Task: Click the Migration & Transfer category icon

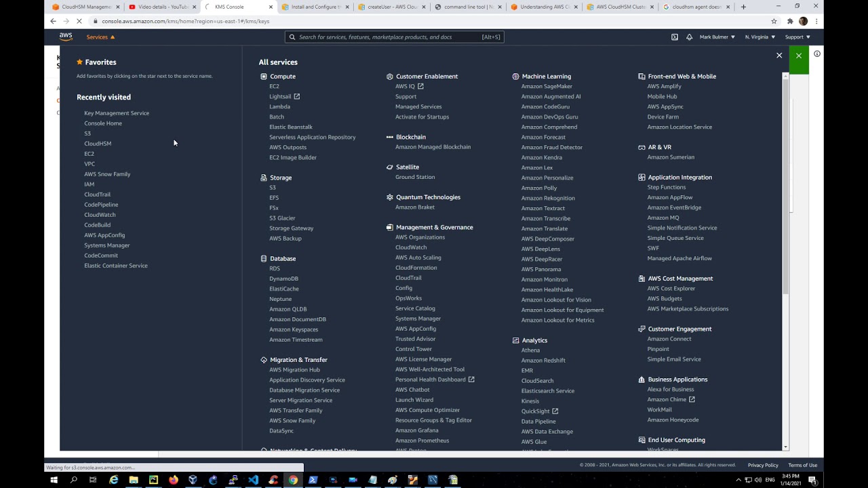Action: tap(264, 360)
